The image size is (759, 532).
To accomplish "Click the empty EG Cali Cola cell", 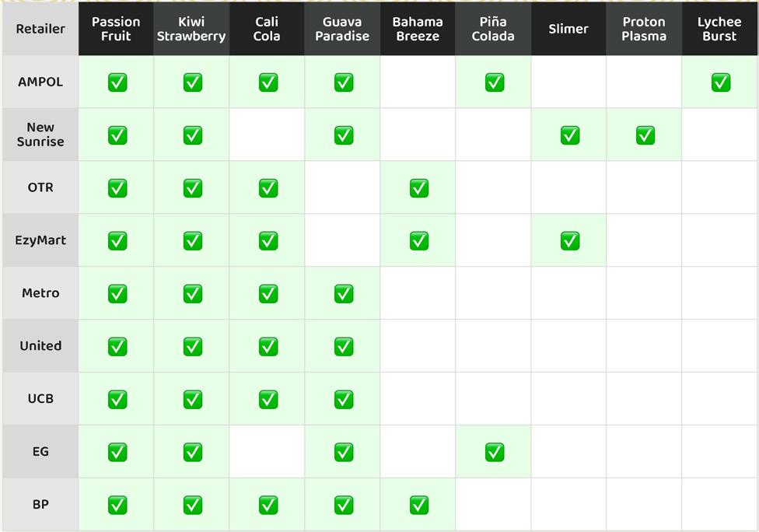I will pos(267,452).
